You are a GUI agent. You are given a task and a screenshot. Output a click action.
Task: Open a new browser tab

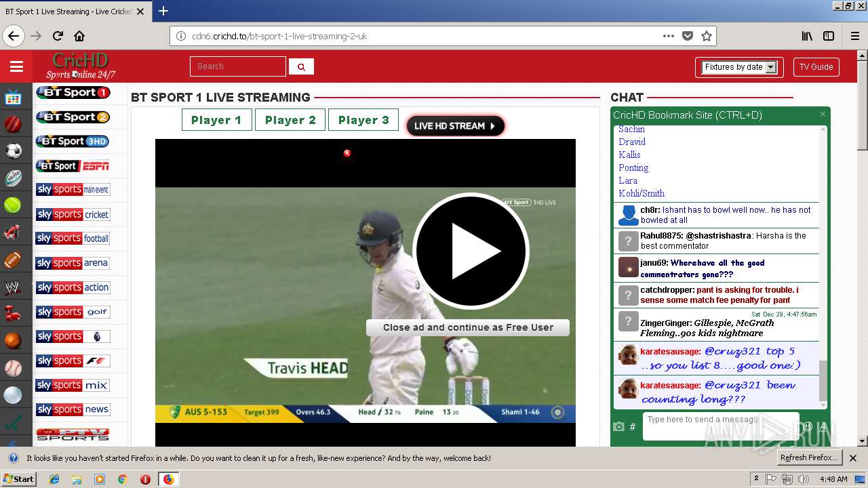point(163,11)
